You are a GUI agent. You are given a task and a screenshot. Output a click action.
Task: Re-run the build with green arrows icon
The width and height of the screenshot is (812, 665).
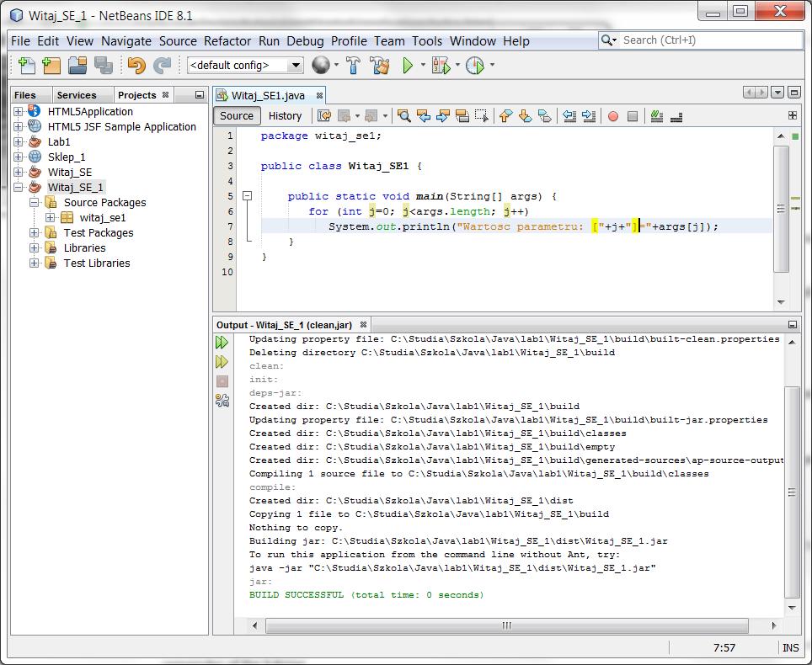222,342
